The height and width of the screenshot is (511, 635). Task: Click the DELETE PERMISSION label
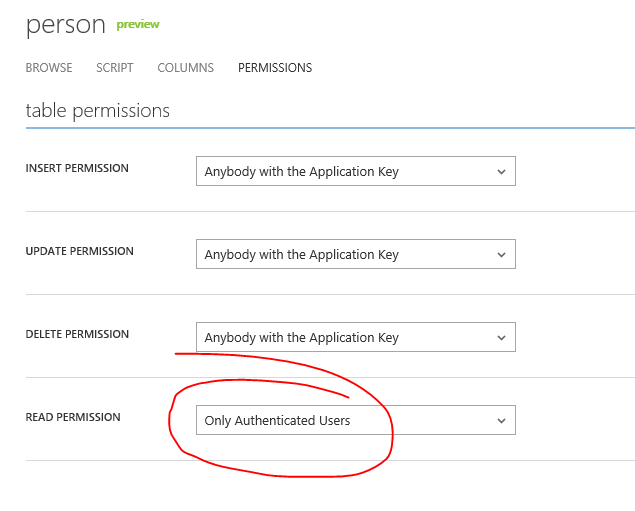[x=77, y=334]
